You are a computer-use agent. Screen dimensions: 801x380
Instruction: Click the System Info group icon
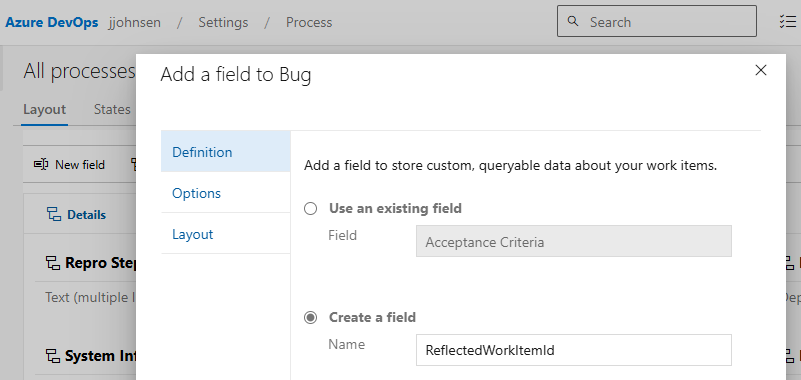point(53,356)
